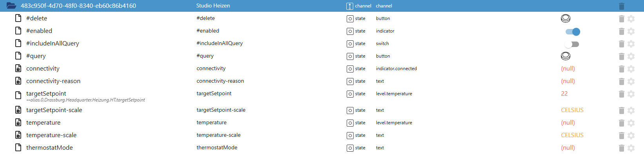This screenshot has height=154, width=644.
Task: Click the Studio Heizen name cell
Action: (213, 6)
